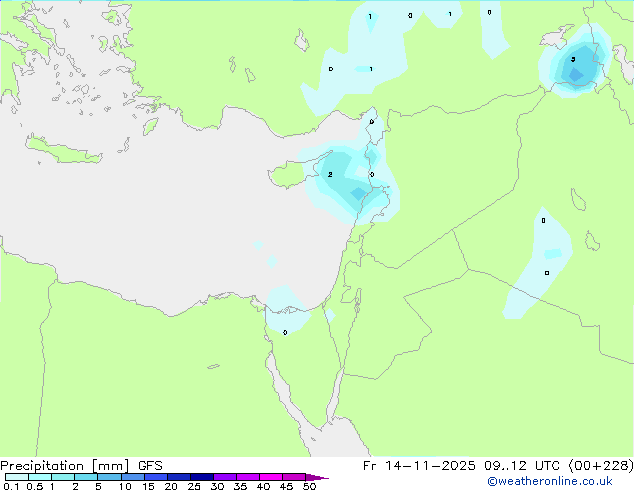Viewport: 634px width, 490px height.
Task: Click the '50' legend value
Action: tap(309, 486)
